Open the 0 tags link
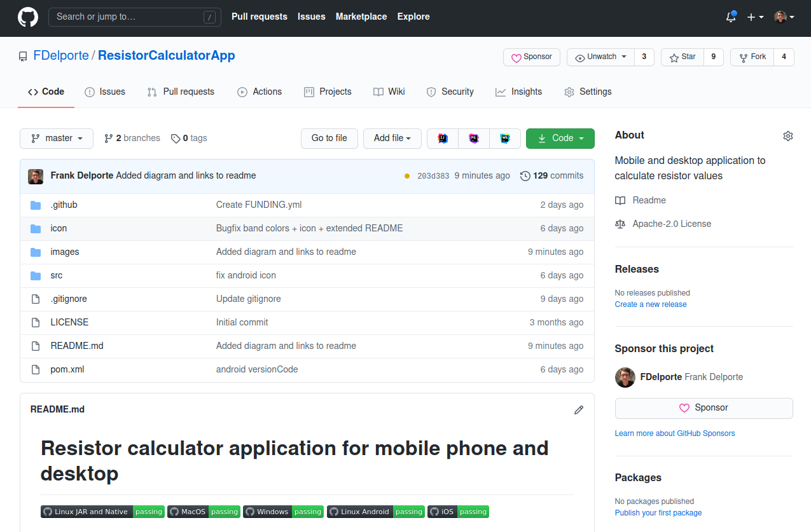Screen dimensions: 811x532 pos(189,139)
